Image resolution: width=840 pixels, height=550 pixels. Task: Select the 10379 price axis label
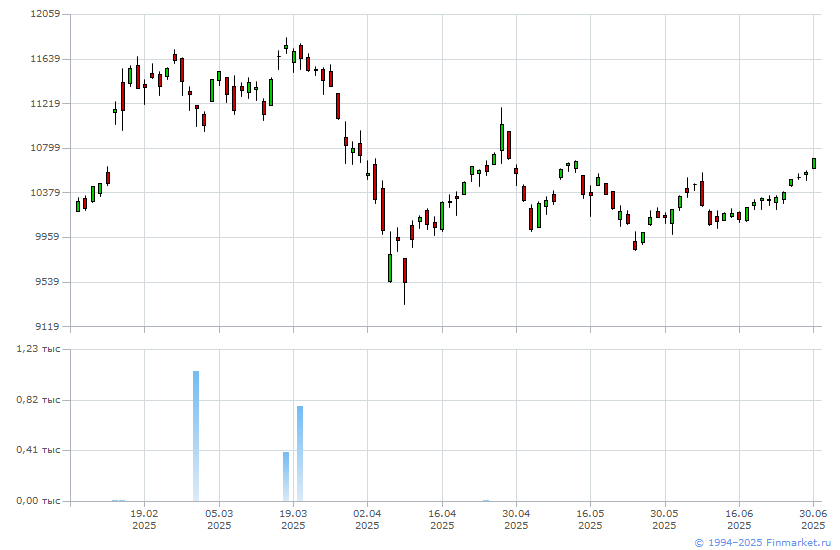(44, 192)
